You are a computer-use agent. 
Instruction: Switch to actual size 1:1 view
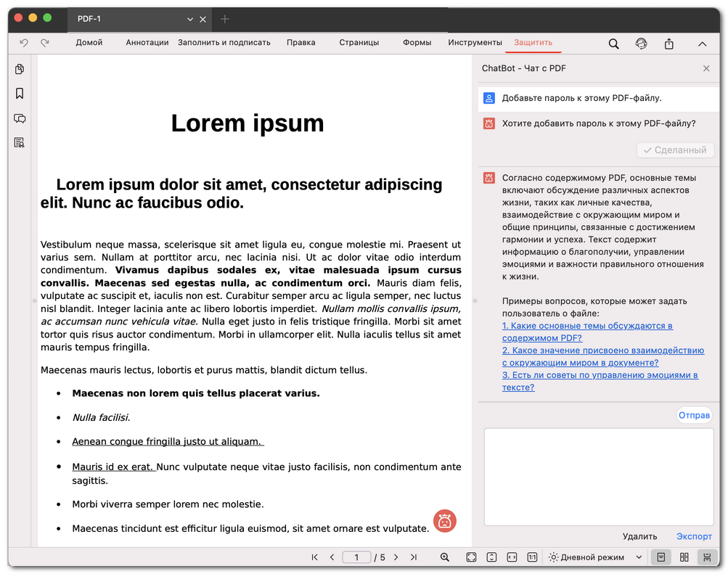532,557
